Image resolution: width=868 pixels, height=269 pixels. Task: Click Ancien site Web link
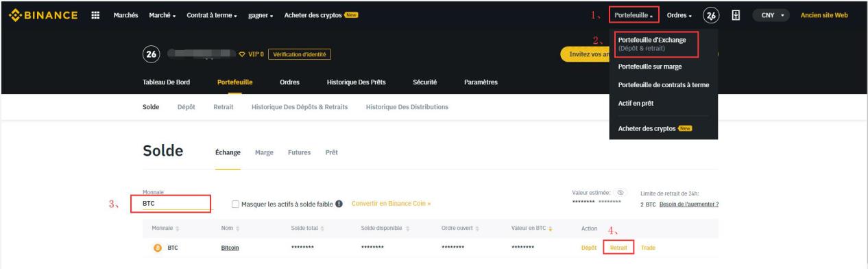click(x=823, y=15)
